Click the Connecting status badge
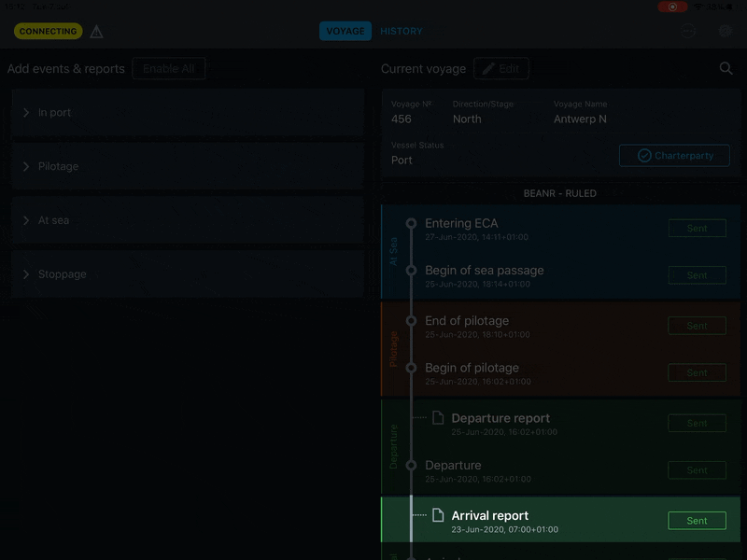The image size is (747, 560). click(48, 32)
